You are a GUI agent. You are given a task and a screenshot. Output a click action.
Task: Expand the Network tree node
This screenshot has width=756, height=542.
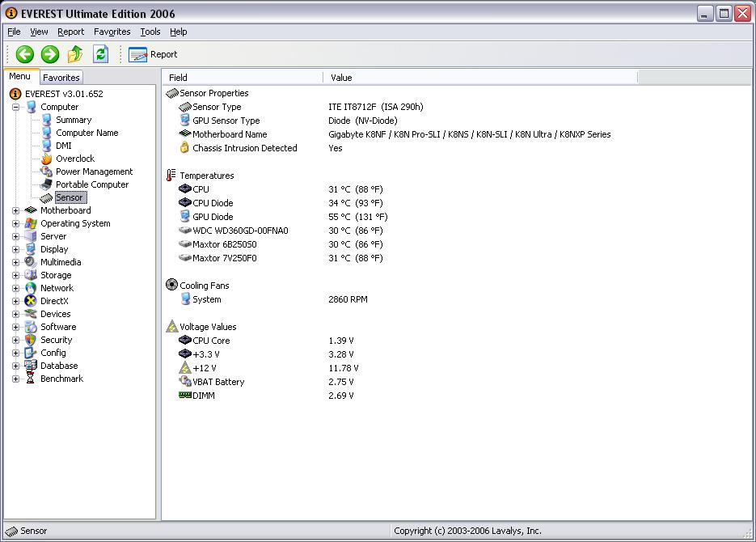(x=15, y=288)
